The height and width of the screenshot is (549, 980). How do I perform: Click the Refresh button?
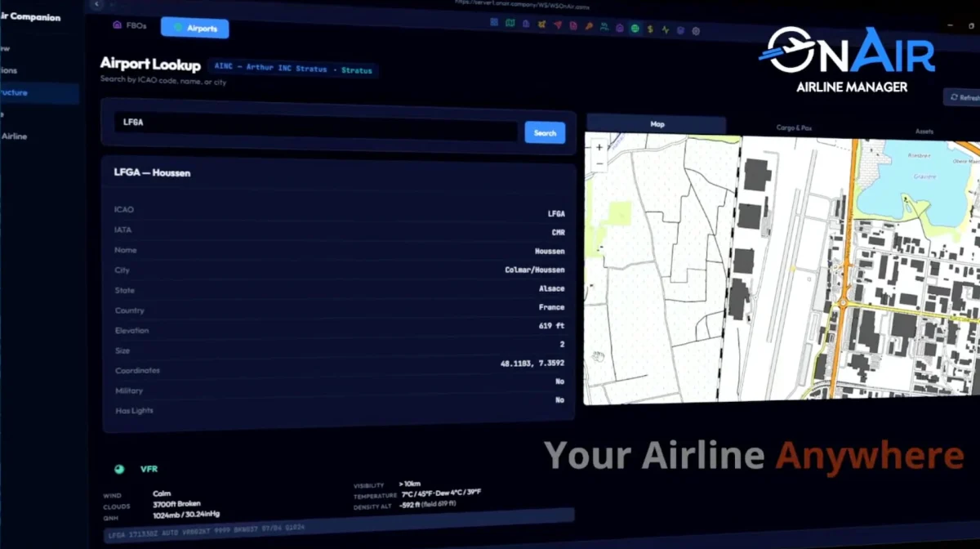pos(964,97)
